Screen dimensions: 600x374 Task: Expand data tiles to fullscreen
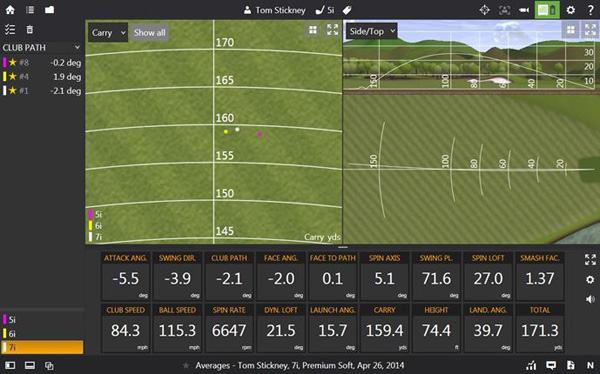[x=590, y=260]
